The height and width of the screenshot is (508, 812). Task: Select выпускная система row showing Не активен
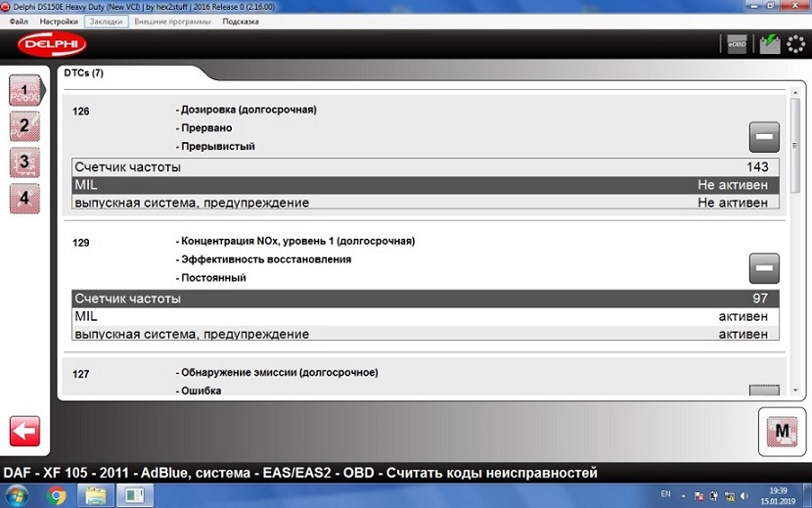pos(426,202)
